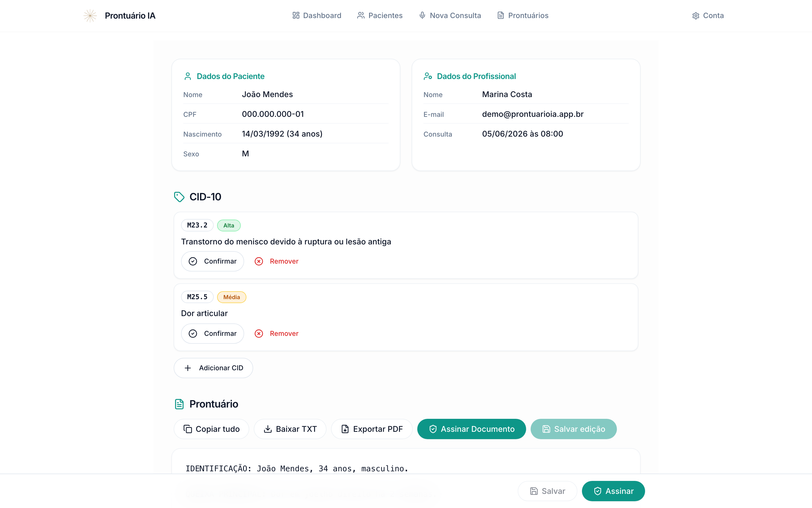Remove the M25.5 Dor articular code
Screen dimensions: 812x508
click(277, 334)
